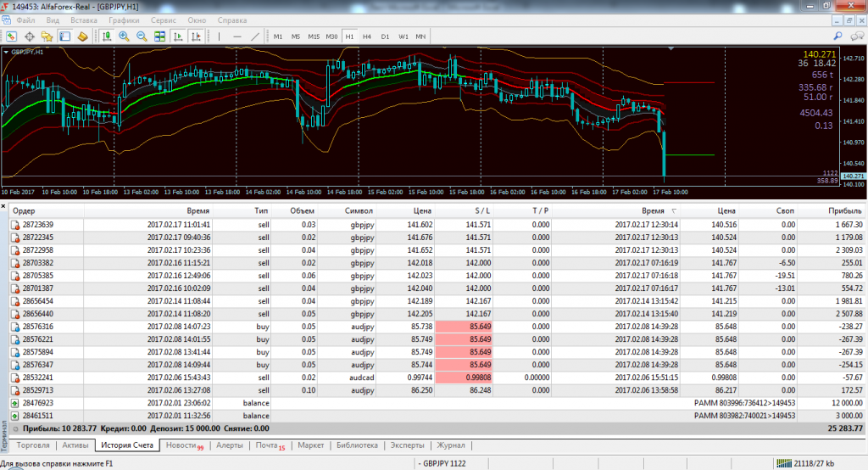This screenshot has width=868, height=470.
Task: Select the M15 timeframe button
Action: (x=314, y=36)
